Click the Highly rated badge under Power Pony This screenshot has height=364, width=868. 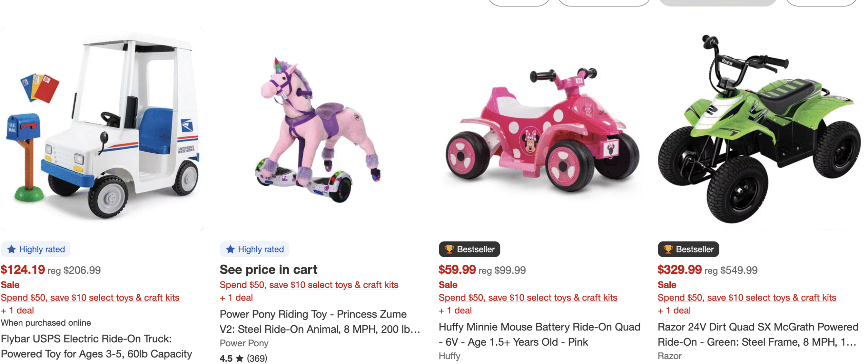pos(255,249)
